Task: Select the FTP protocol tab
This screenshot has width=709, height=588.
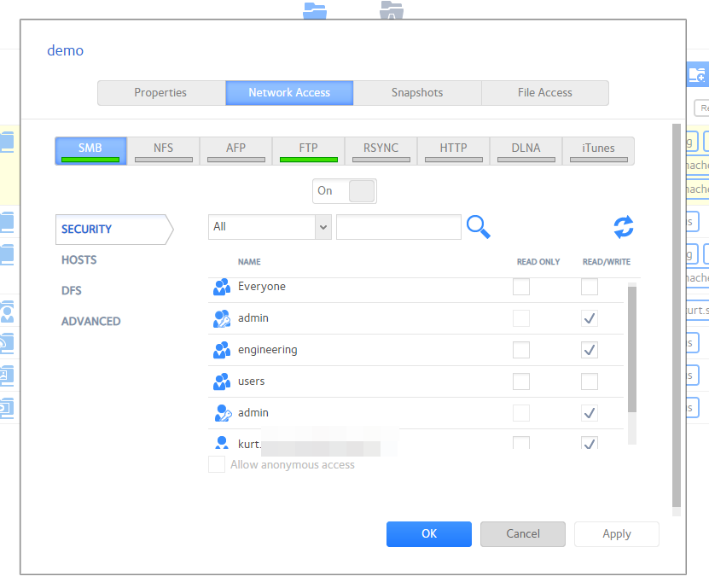Action: coord(308,151)
